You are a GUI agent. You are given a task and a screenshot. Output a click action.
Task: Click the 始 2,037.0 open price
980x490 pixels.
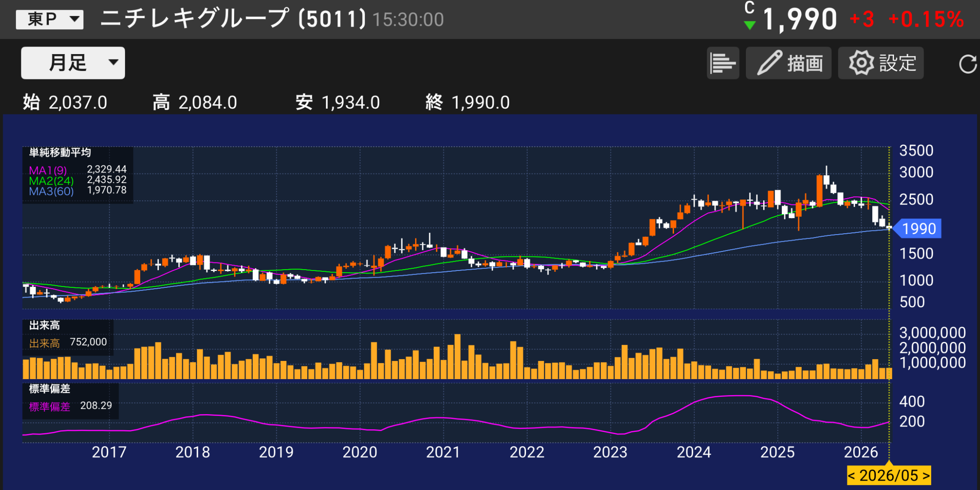65,102
